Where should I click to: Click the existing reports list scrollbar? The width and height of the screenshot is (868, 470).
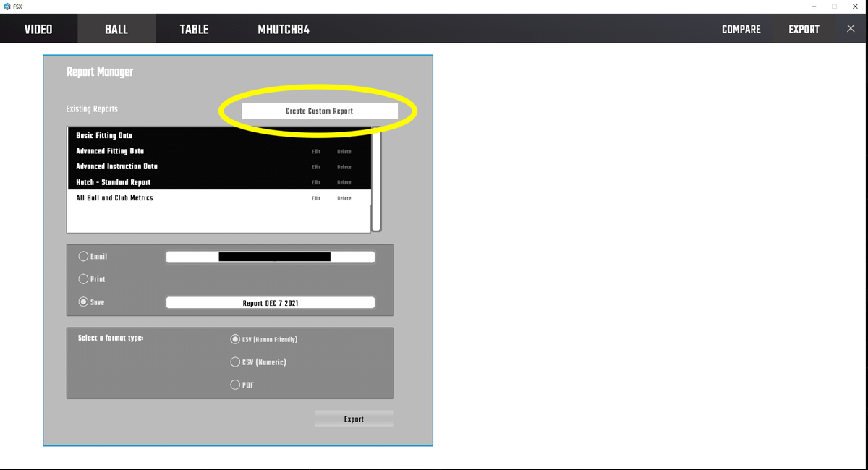point(376,181)
